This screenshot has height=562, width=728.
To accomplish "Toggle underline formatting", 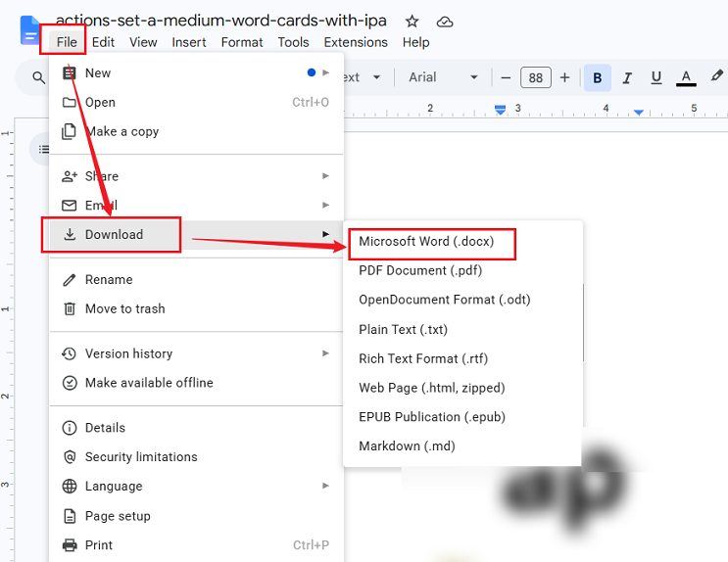I will tap(656, 77).
